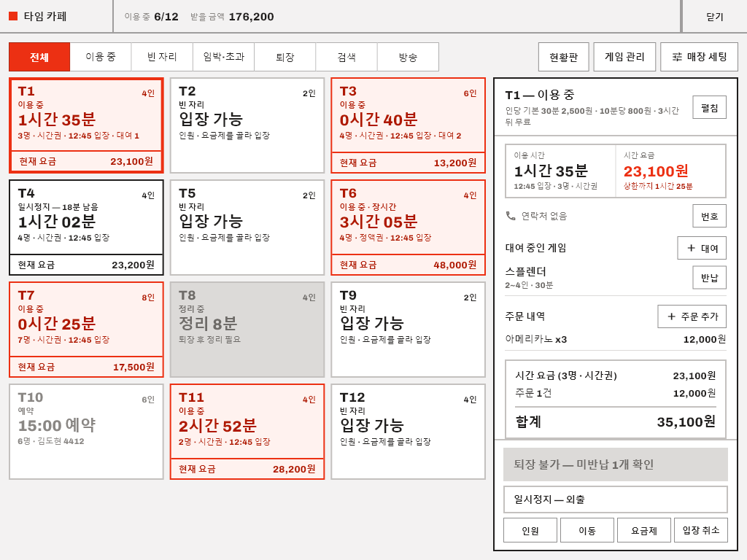Click 주문 1건 12,000원 line
Image resolution: width=747 pixels, height=560 pixels.
coord(616,393)
